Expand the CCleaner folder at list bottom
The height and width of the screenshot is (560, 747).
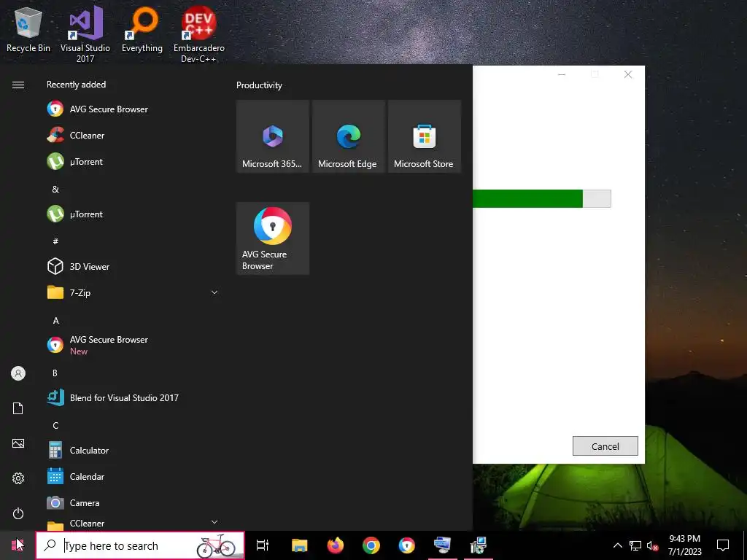point(133,524)
